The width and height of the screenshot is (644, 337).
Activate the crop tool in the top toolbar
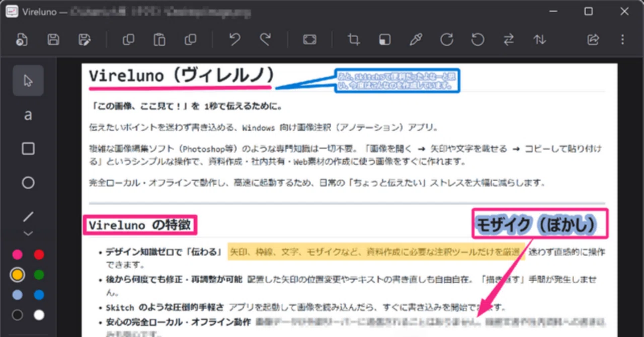coord(354,40)
